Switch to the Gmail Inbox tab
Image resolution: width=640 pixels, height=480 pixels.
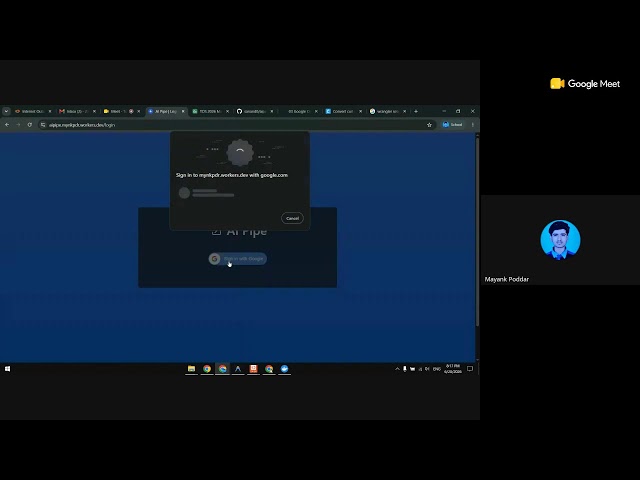tap(76, 111)
